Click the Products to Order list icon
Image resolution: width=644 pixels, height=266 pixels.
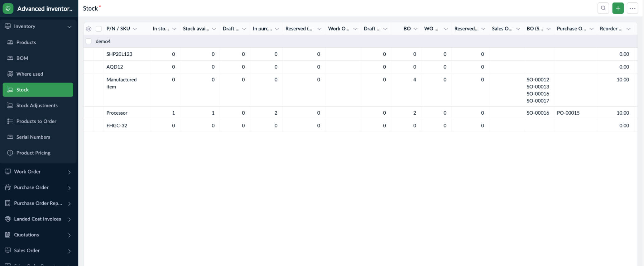10,121
